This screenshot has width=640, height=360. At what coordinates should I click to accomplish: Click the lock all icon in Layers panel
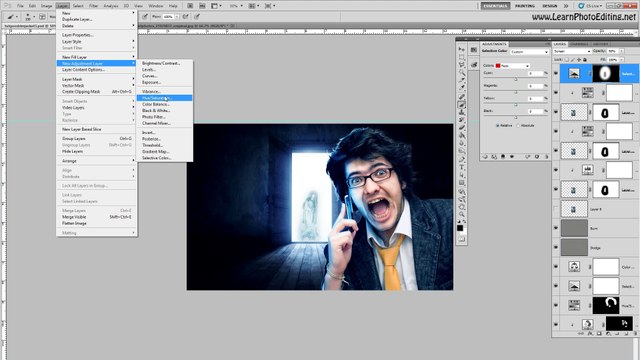click(x=585, y=60)
